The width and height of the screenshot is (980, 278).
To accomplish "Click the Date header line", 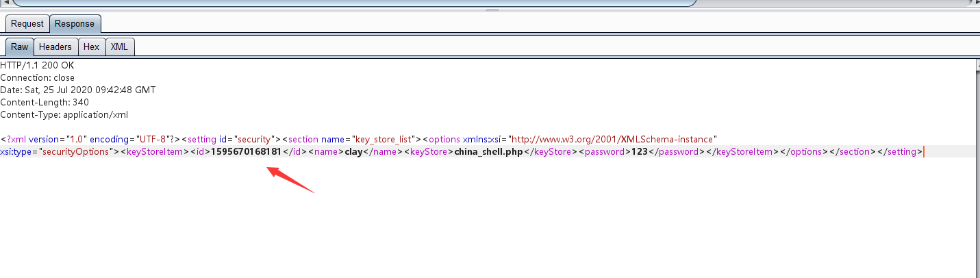I will (78, 90).
